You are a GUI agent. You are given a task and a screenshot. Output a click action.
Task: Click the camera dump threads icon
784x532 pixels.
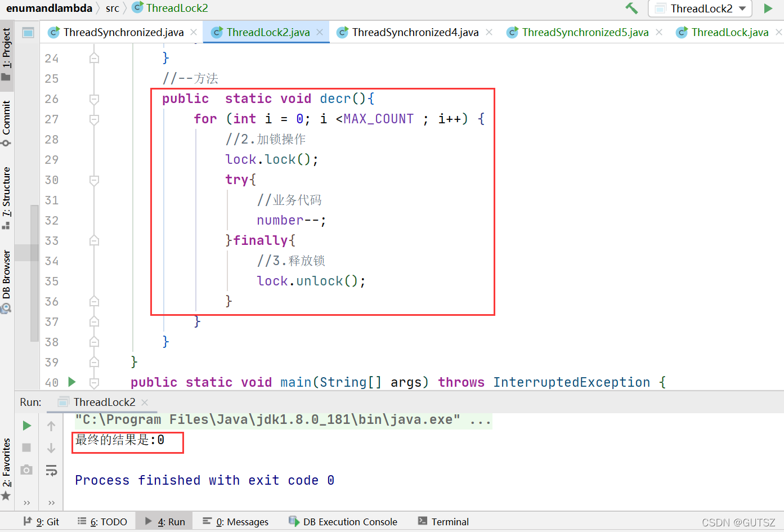coord(26,470)
